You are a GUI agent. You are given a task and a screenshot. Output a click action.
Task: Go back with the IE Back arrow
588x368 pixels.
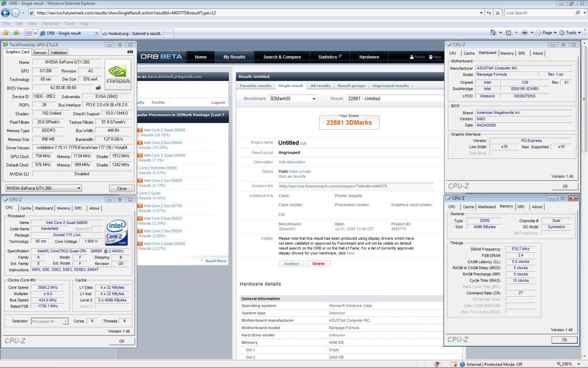(5, 13)
